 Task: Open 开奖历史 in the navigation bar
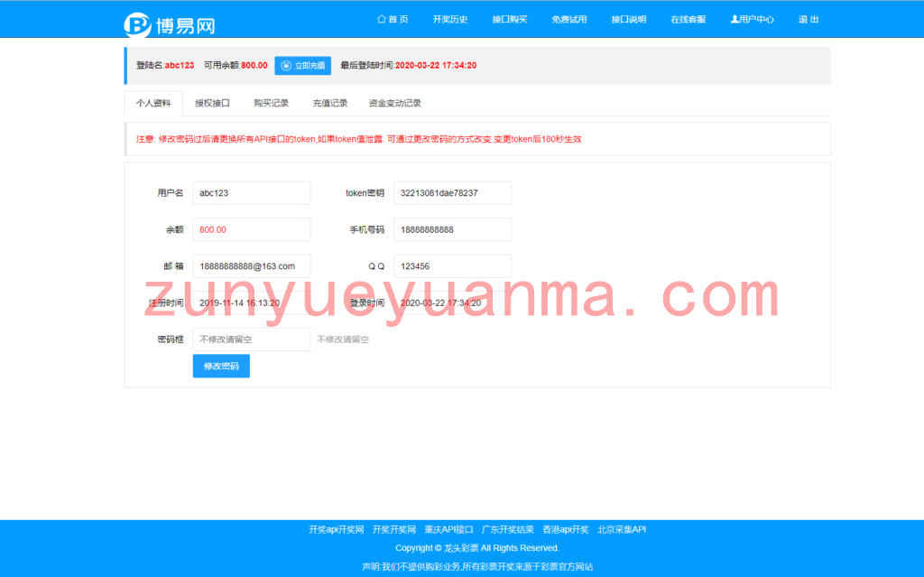[x=450, y=20]
